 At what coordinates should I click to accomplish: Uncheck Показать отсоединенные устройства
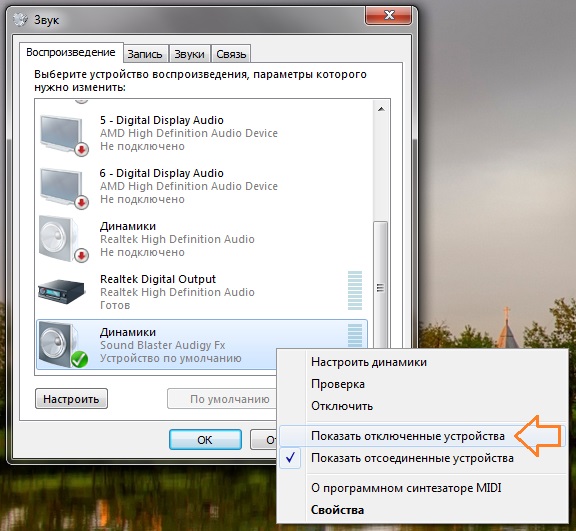click(x=422, y=458)
